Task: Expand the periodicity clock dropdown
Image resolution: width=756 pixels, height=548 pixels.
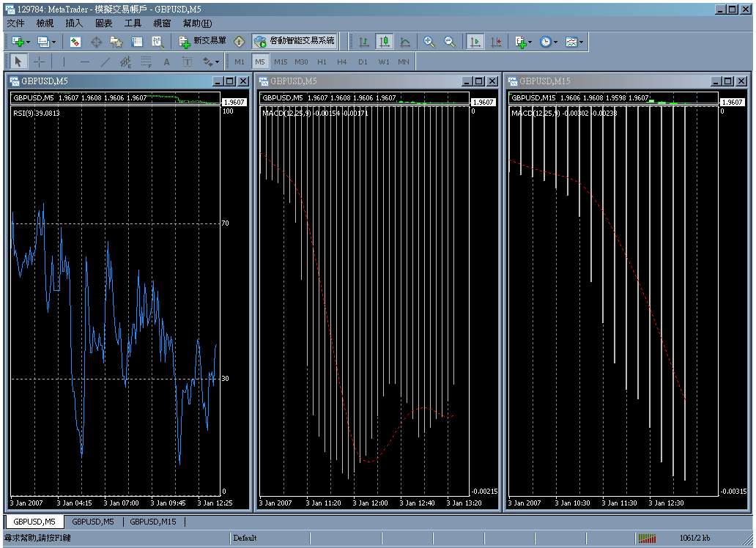Action: click(556, 42)
